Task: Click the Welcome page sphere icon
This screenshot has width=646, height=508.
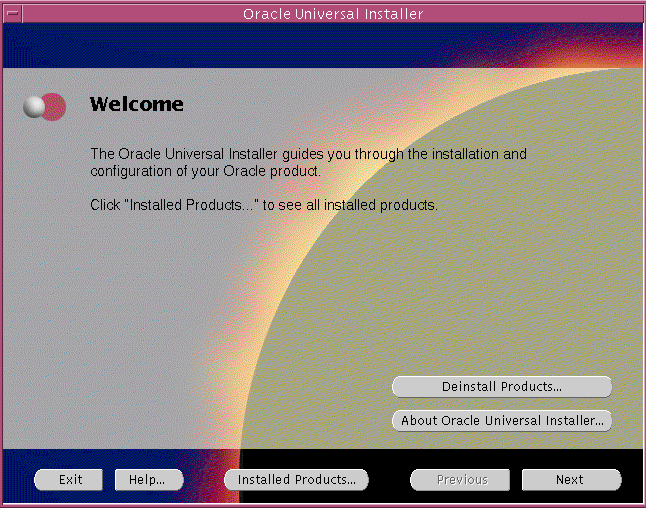Action: pyautogui.click(x=44, y=106)
